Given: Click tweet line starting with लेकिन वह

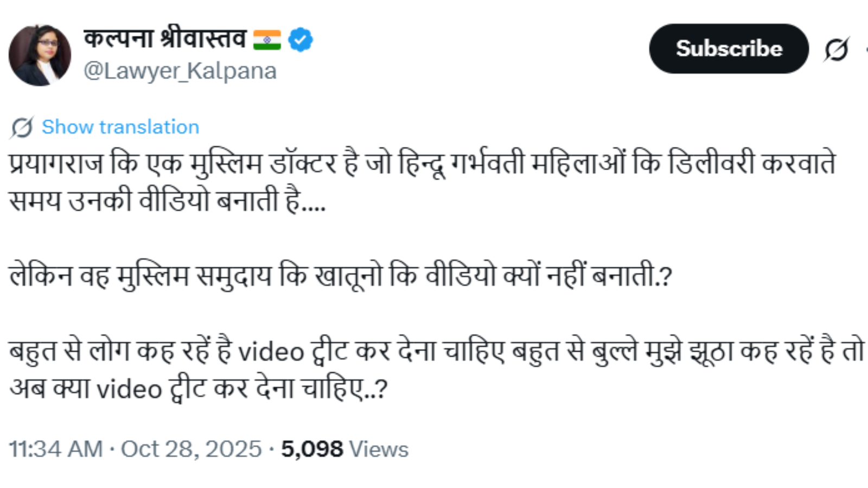Looking at the screenshot, I should tap(340, 276).
